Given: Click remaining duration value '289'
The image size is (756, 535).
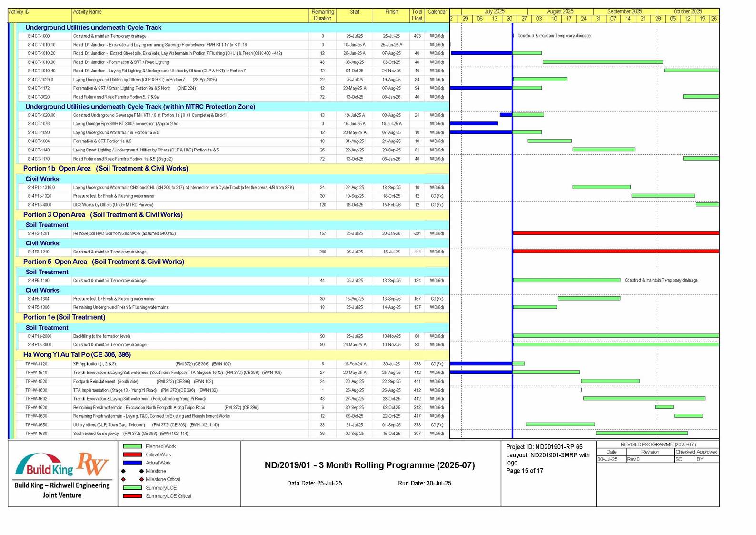Looking at the screenshot, I should (x=322, y=252).
